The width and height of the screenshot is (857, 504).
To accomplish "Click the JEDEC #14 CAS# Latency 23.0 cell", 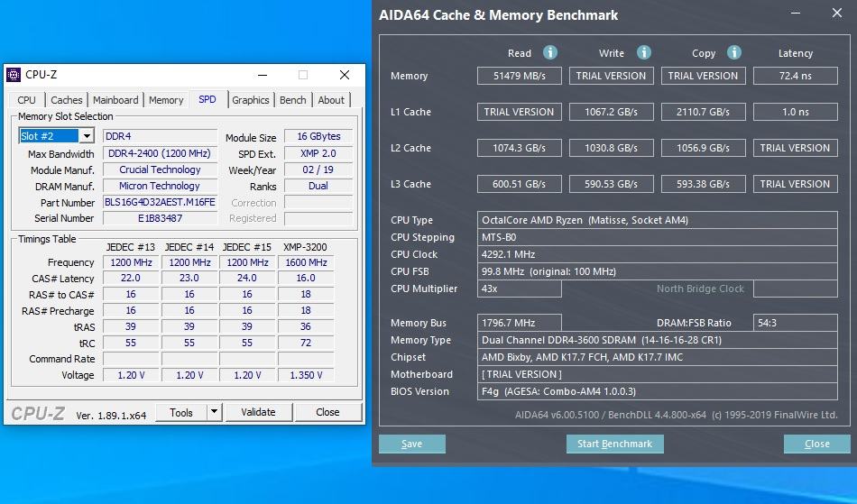I will pos(189,278).
